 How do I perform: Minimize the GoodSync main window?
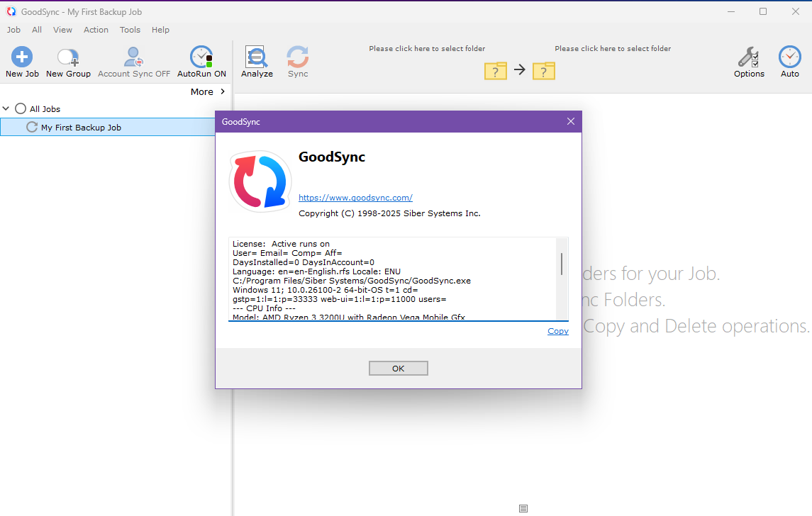click(731, 11)
